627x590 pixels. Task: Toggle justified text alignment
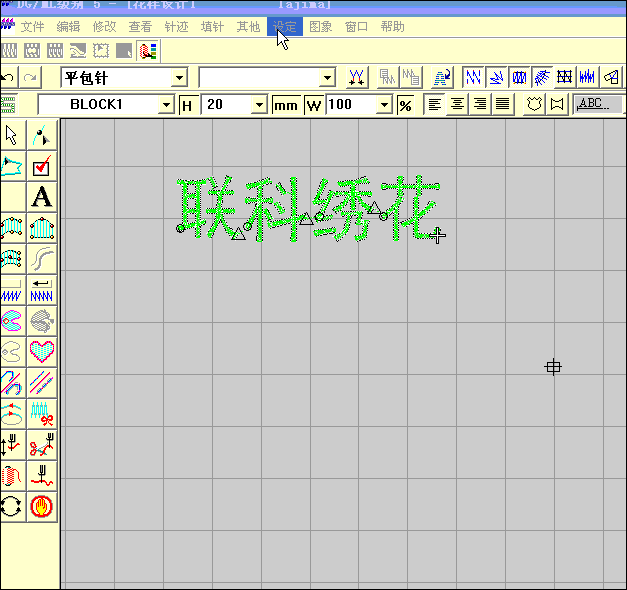point(502,104)
